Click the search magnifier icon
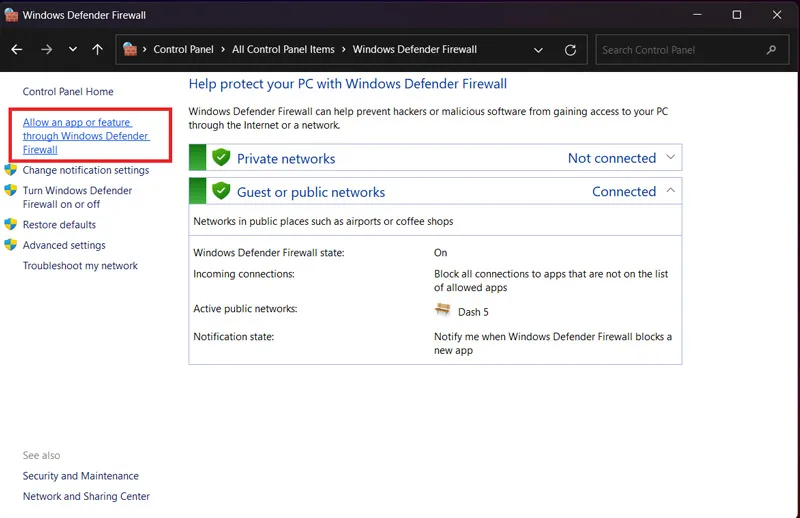This screenshot has width=800, height=518. (771, 50)
